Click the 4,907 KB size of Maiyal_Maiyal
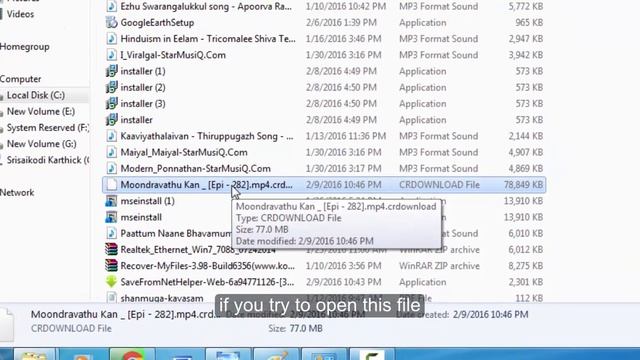 point(526,152)
